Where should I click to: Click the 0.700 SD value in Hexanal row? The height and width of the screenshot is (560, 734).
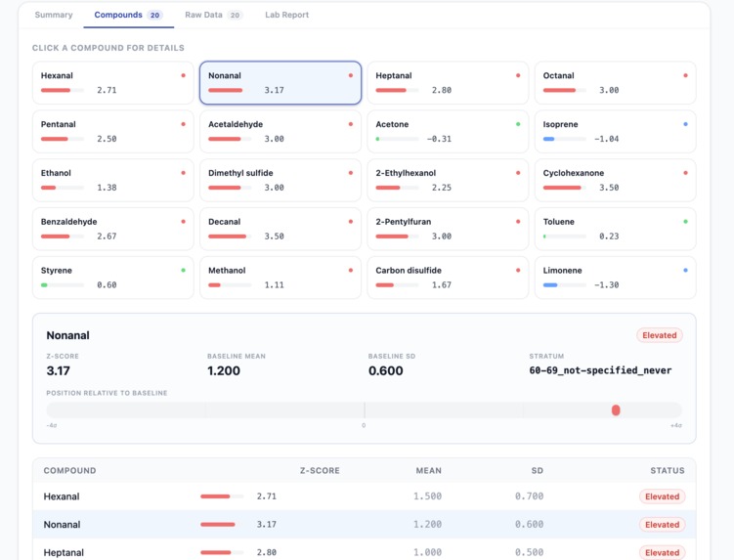(x=529, y=496)
